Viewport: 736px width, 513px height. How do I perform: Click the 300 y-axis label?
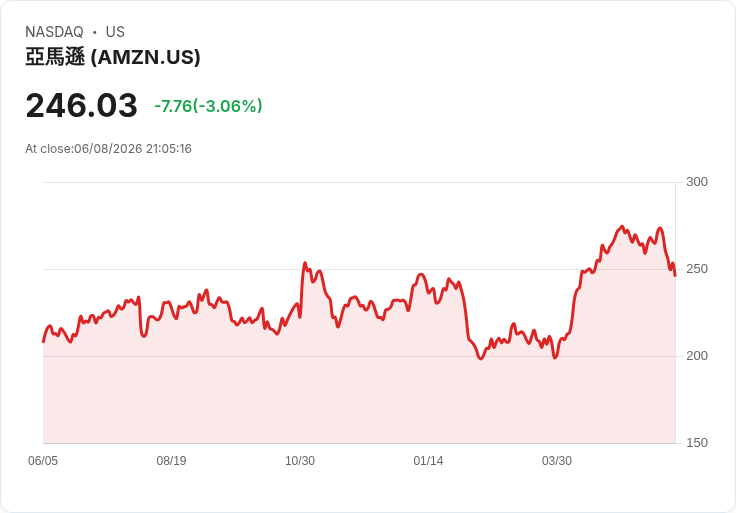697,182
